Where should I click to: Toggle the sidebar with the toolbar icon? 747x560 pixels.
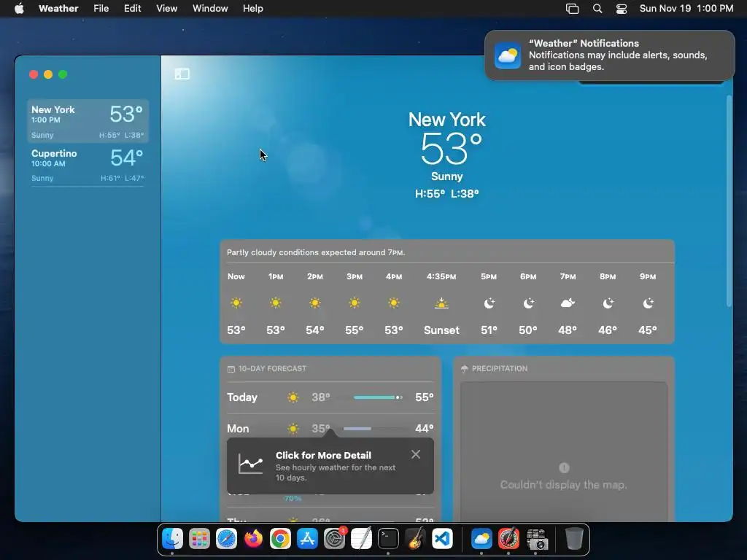(182, 74)
